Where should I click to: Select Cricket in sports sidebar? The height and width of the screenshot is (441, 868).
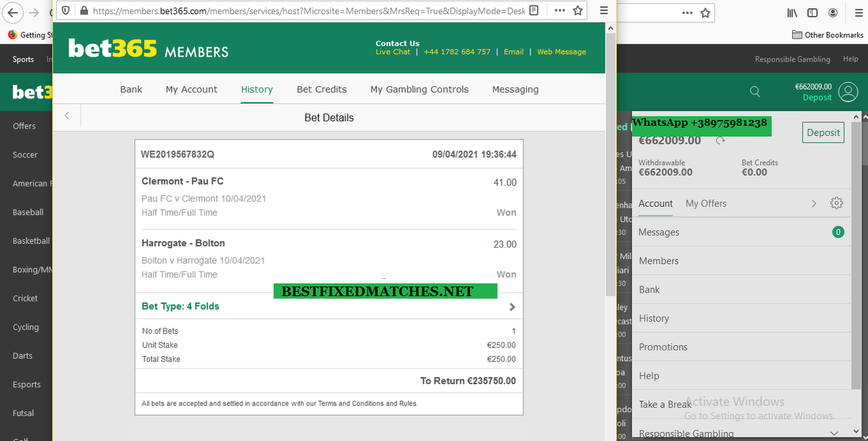coord(25,299)
